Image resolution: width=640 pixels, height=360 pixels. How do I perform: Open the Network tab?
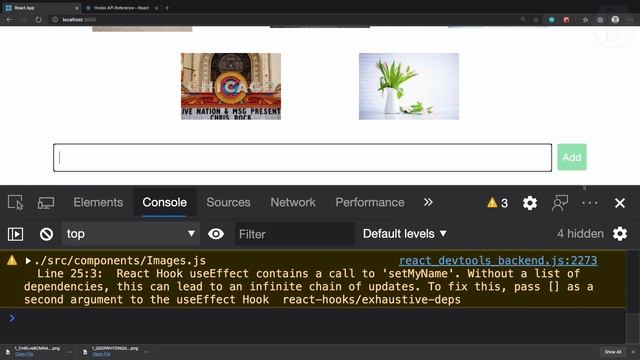[x=293, y=202]
